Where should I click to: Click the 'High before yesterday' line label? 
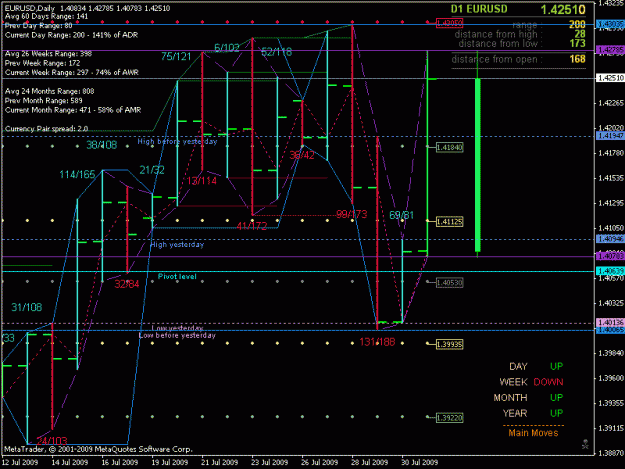click(x=177, y=141)
